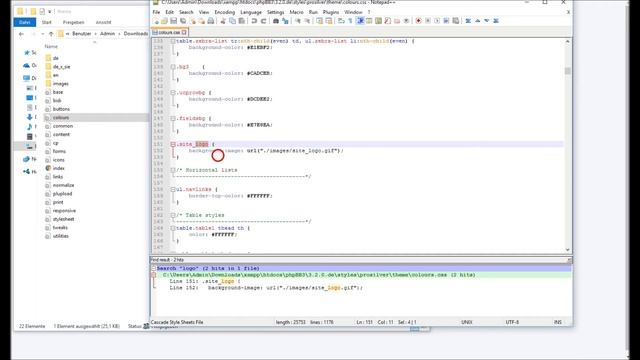Collapse the table.table1 thead th fold marker
Image resolution: width=640 pixels, height=360 pixels.
coord(173,228)
